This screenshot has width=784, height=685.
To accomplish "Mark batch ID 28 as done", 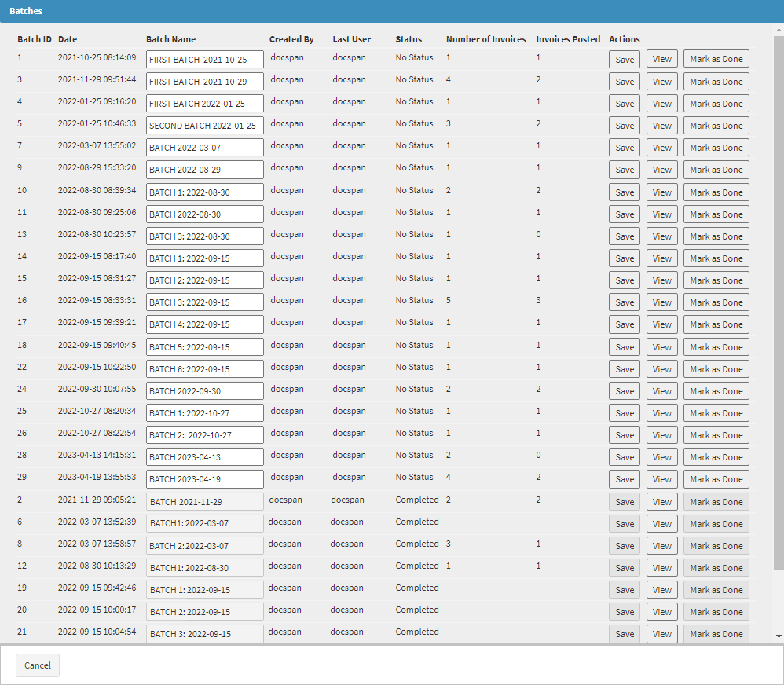I will click(716, 456).
